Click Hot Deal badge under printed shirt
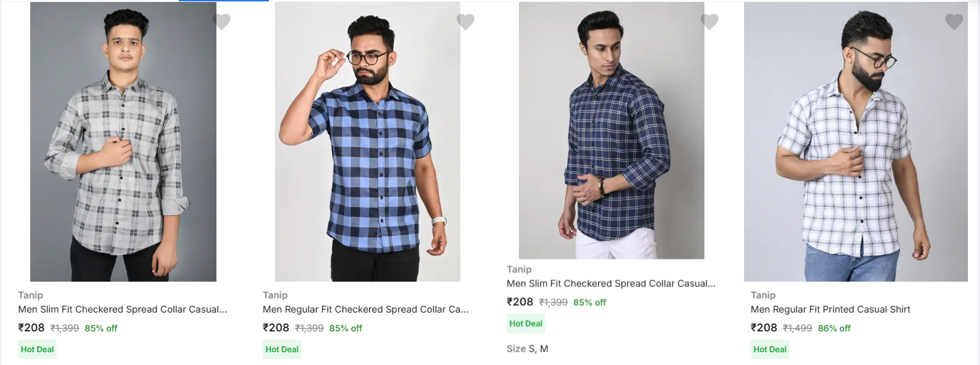980x365 pixels. click(770, 350)
